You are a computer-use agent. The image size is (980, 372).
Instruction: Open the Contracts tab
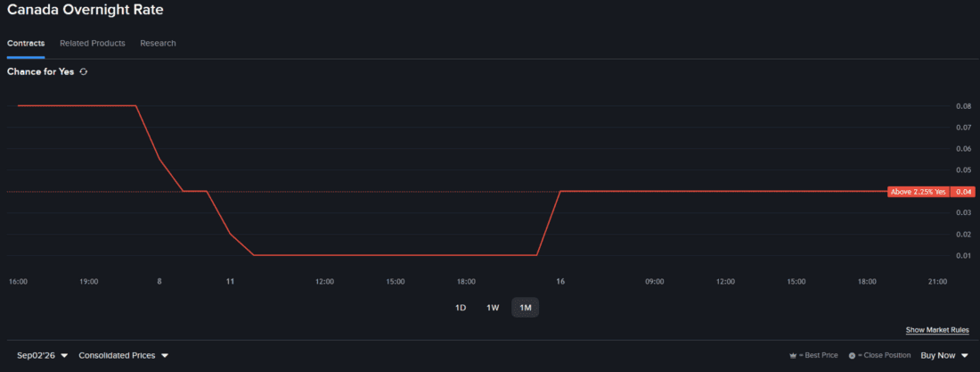coord(26,43)
